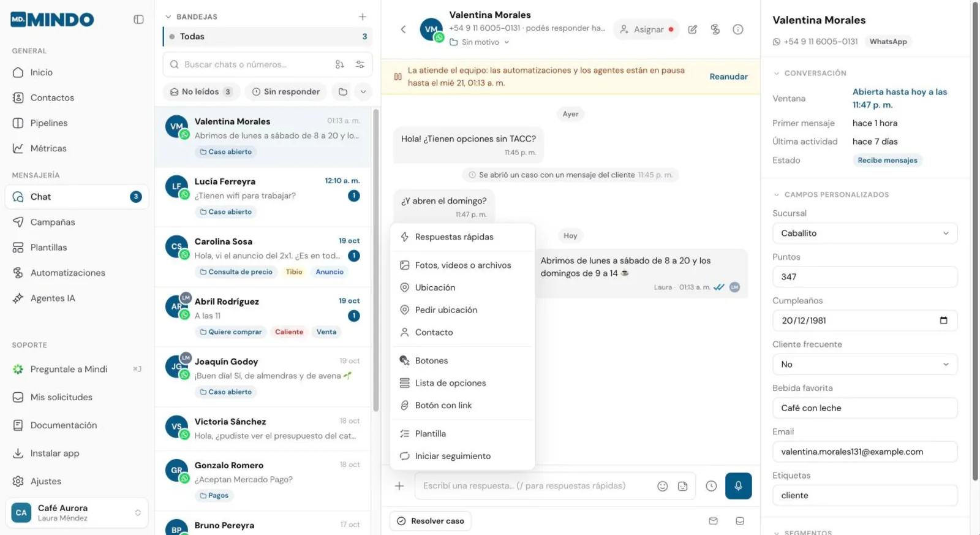Viewport: 980px width, 535px height.
Task: Click the plus attachment icon beside reply box
Action: [x=399, y=486]
